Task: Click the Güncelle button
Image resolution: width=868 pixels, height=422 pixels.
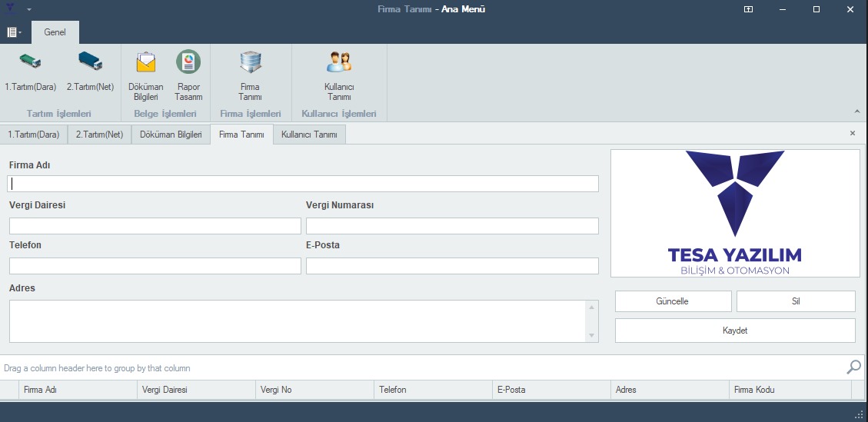Action: (x=673, y=301)
